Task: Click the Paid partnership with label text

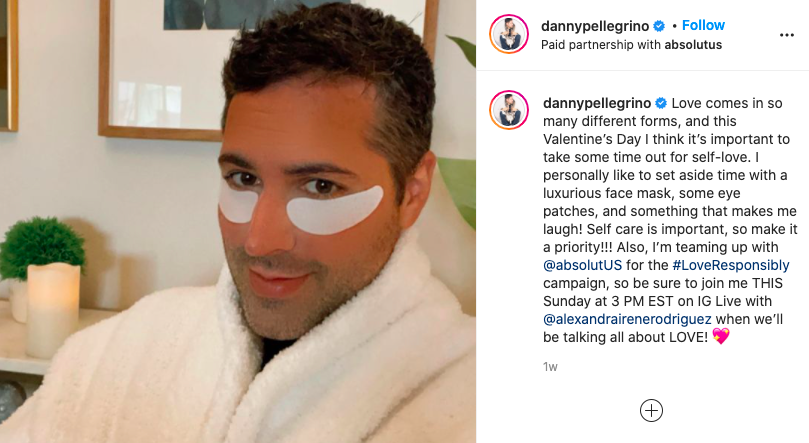Action: coord(601,45)
